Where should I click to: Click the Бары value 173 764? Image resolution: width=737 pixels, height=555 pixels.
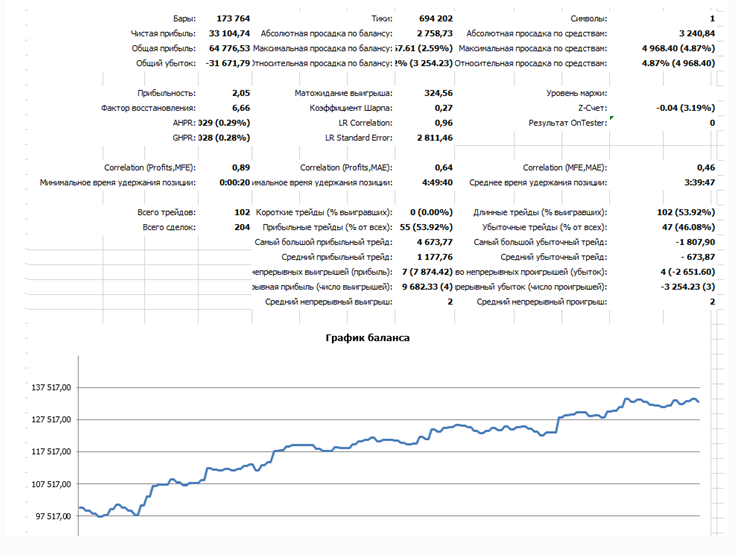[x=232, y=19]
